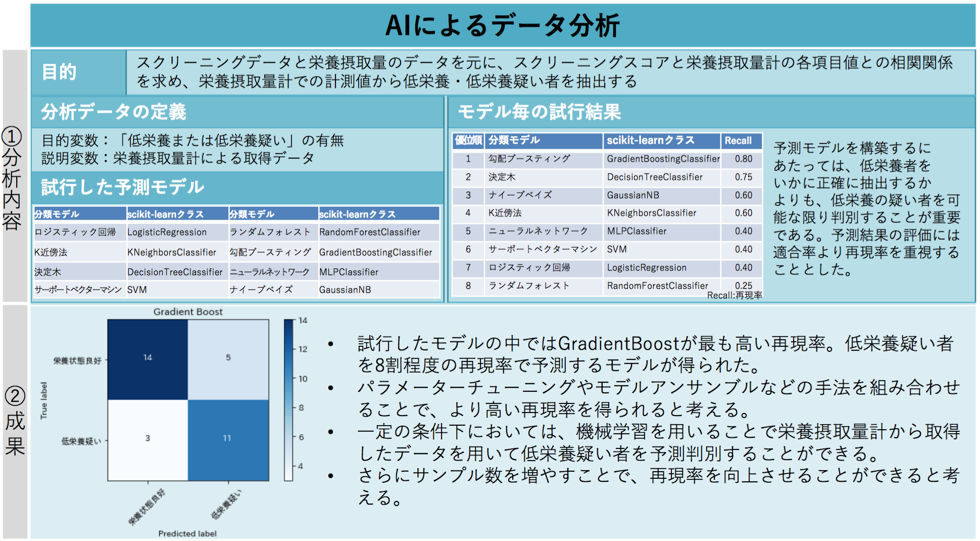Click 'GradientBoostingClassifier' in the results table
The image size is (980, 541).
click(x=663, y=159)
